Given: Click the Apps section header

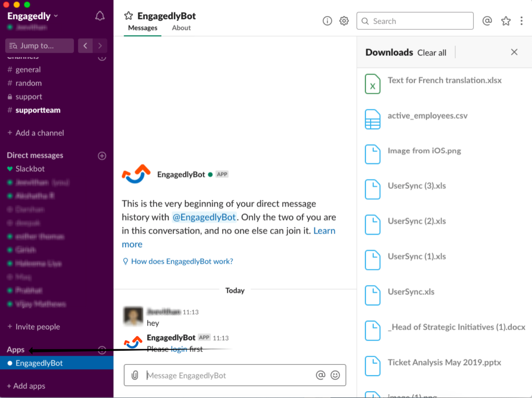Looking at the screenshot, I should [16, 350].
